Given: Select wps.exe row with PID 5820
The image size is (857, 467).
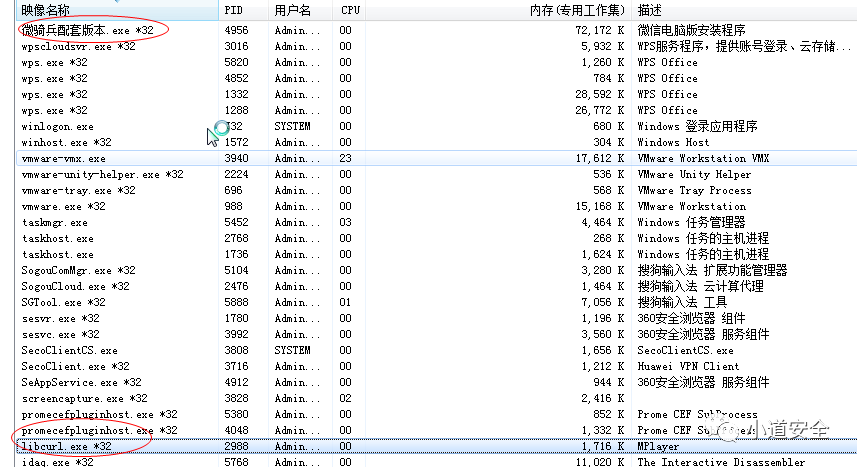Looking at the screenshot, I should (x=437, y=62).
